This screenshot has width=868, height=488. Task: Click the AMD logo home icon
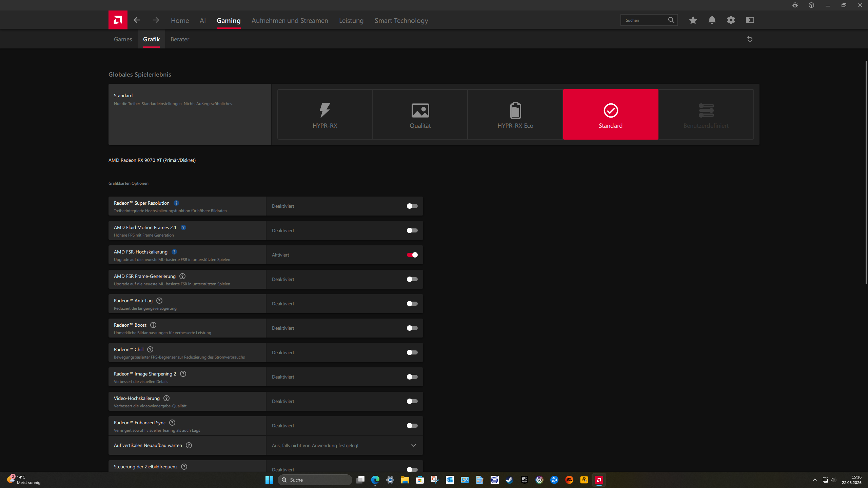tap(118, 20)
